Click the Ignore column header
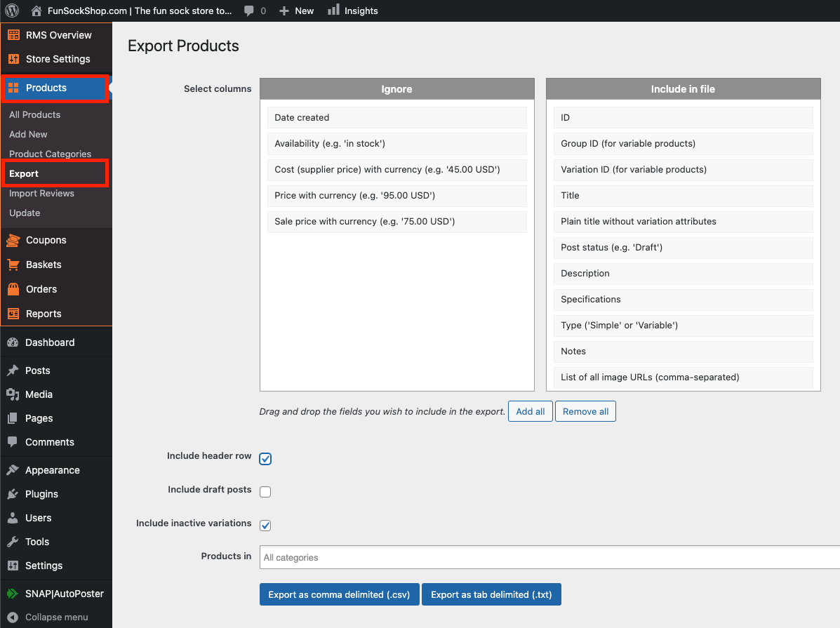This screenshot has width=840, height=628. [x=397, y=89]
